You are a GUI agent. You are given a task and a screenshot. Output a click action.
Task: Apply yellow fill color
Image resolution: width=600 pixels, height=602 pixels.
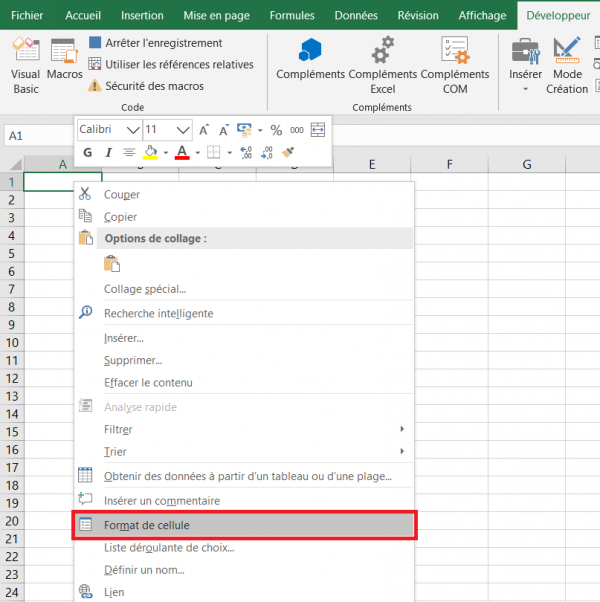[150, 152]
